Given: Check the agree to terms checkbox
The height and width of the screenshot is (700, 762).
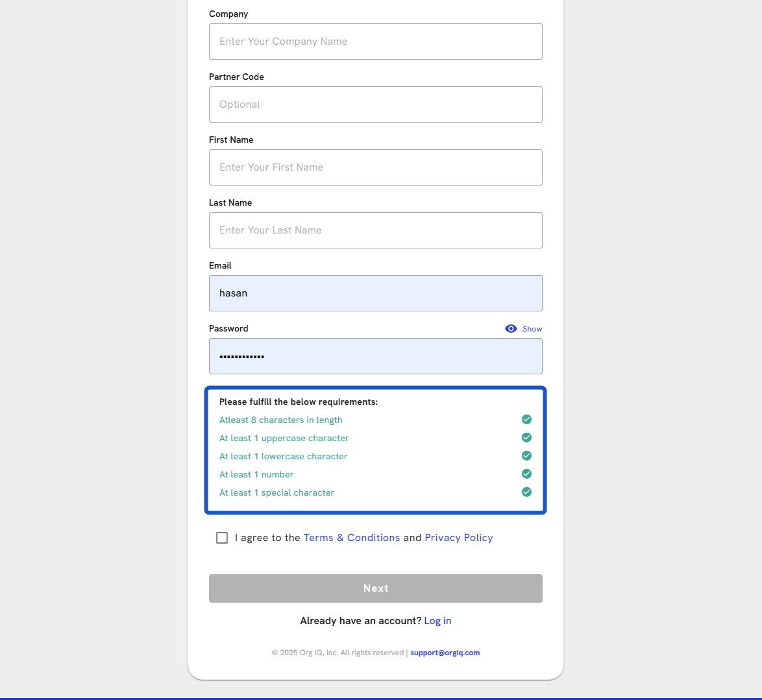Looking at the screenshot, I should click(222, 538).
